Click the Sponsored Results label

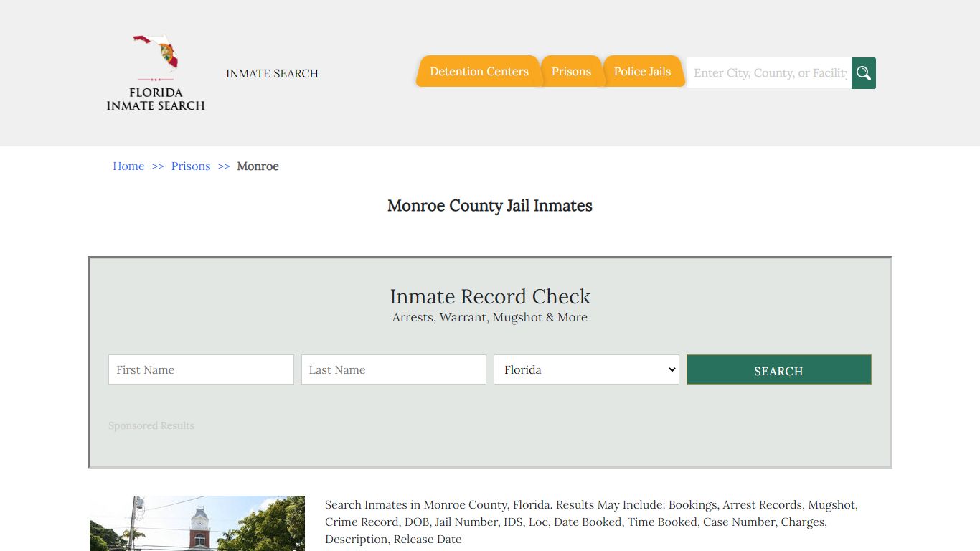pos(151,425)
